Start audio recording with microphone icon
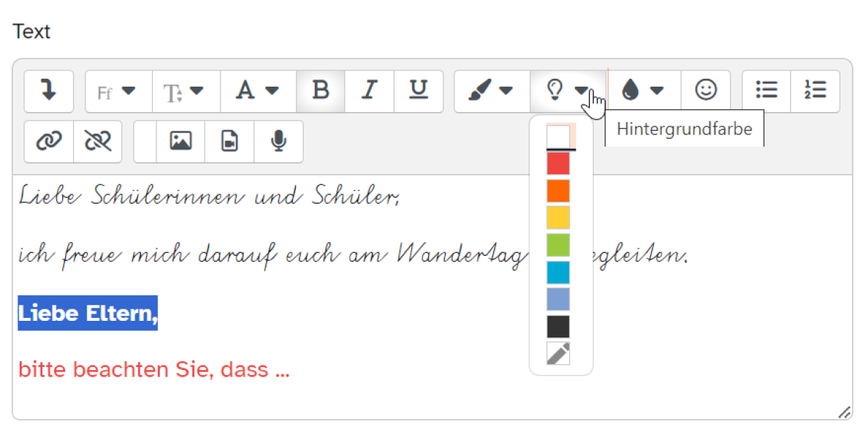The height and width of the screenshot is (435, 868). [278, 142]
